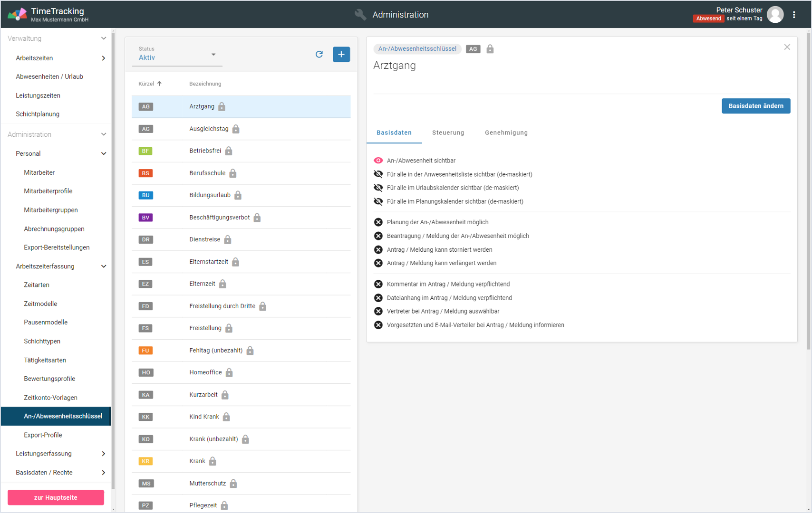Close the Arztgang detail panel
The width and height of the screenshot is (812, 513).
(x=787, y=47)
